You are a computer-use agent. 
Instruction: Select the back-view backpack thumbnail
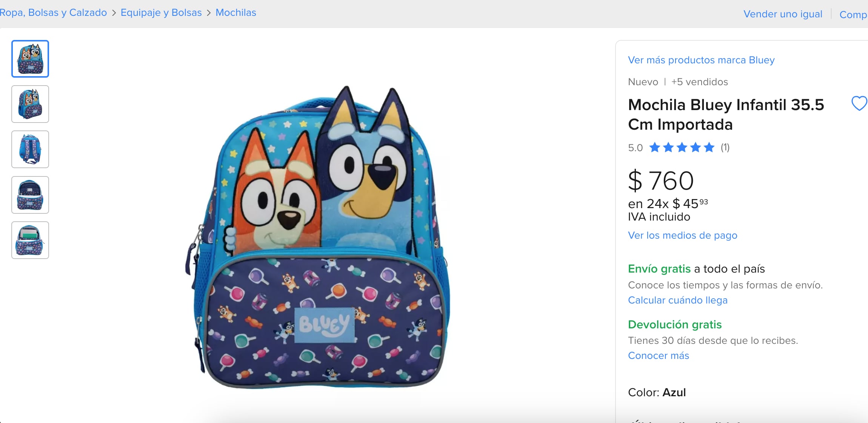coord(30,149)
